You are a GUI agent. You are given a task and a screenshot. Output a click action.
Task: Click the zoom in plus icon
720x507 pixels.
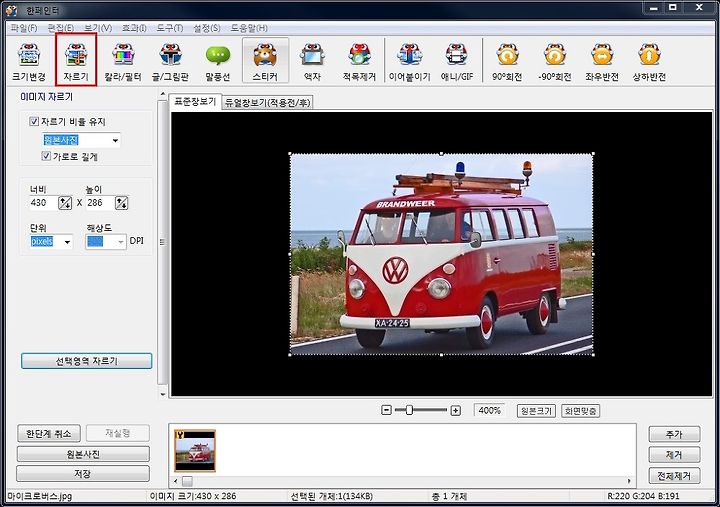pyautogui.click(x=455, y=410)
